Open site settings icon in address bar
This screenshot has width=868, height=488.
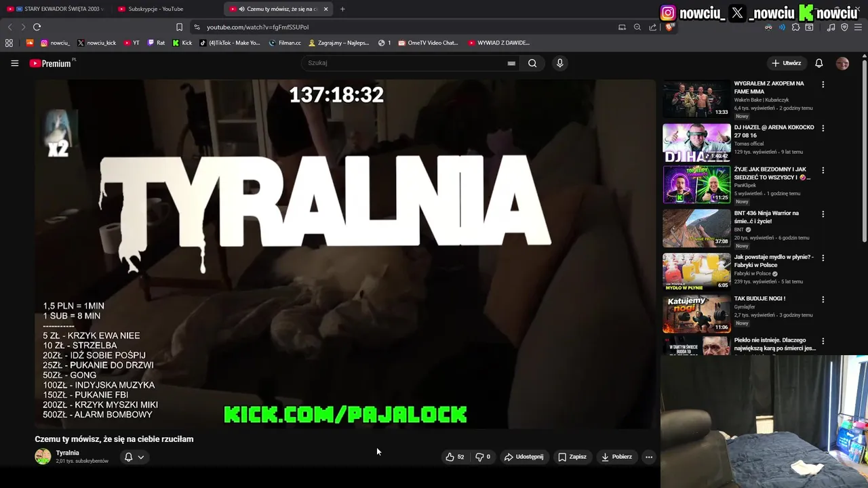[x=197, y=27]
